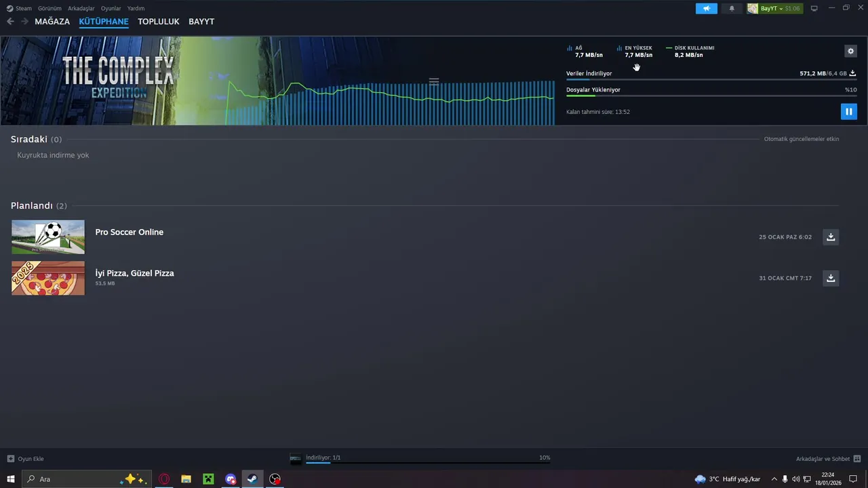Open the Windows Start menu
This screenshot has width=868, height=488.
pos(10,479)
